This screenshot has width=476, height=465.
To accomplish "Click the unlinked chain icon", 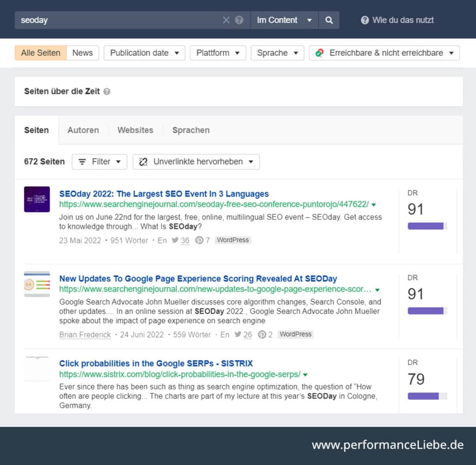I will pyautogui.click(x=143, y=162).
